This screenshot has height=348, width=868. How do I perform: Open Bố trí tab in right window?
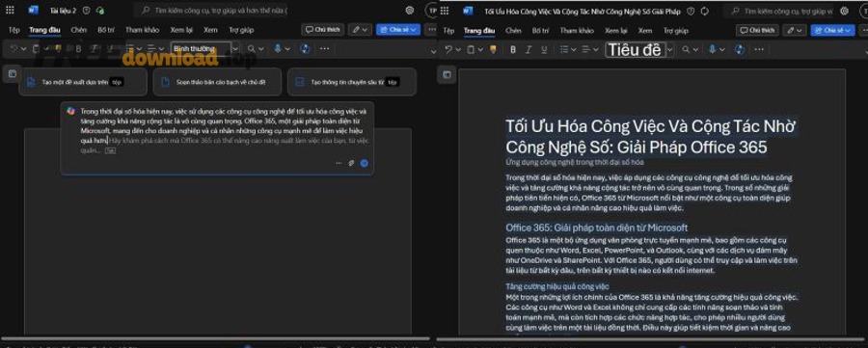(x=540, y=31)
